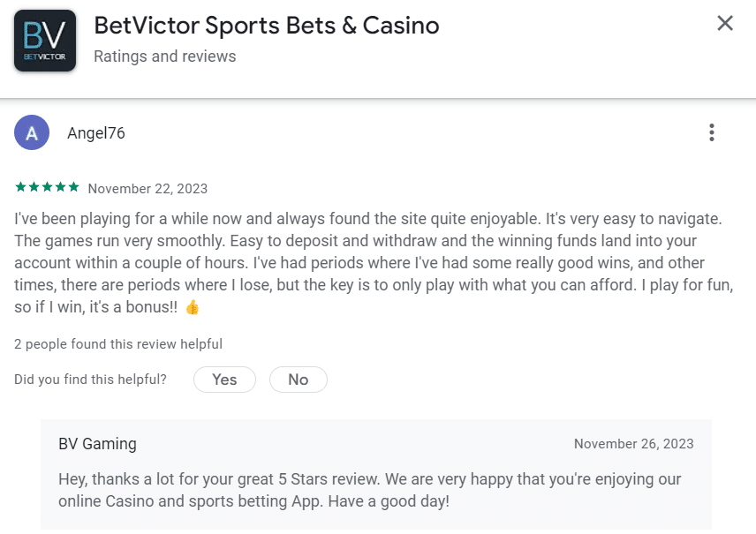Click the BV Gaming developer name
Image resolution: width=756 pixels, height=534 pixels.
[x=97, y=444]
